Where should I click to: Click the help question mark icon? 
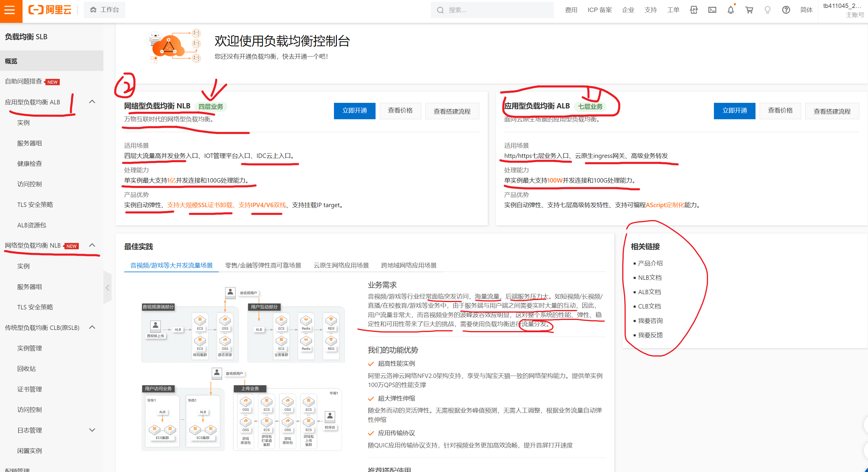point(786,10)
